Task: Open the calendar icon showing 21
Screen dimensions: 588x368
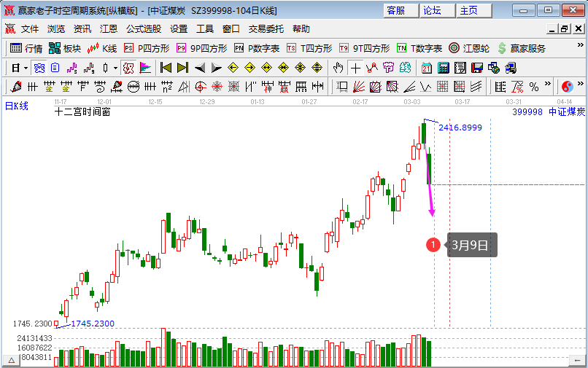Action: [427, 68]
